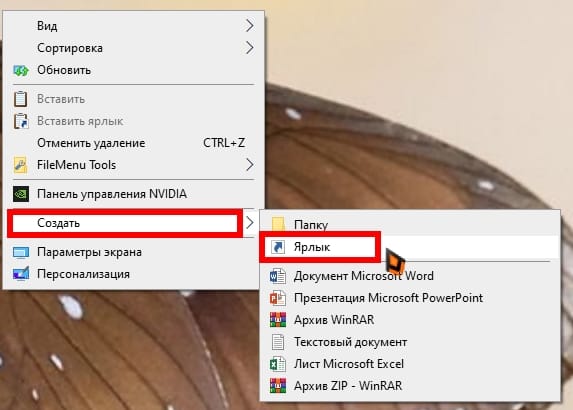Click the NVIDIA logo icon
The height and width of the screenshot is (410, 573).
pos(21,194)
